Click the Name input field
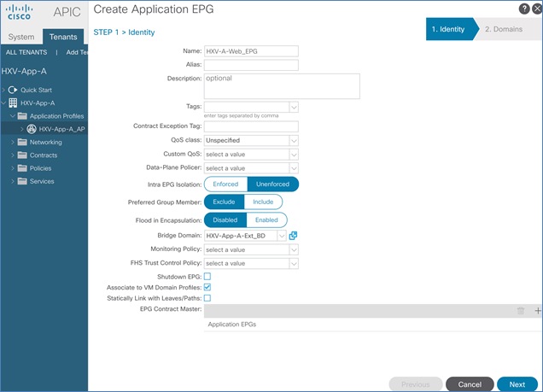Image resolution: width=543 pixels, height=392 pixels. click(251, 51)
